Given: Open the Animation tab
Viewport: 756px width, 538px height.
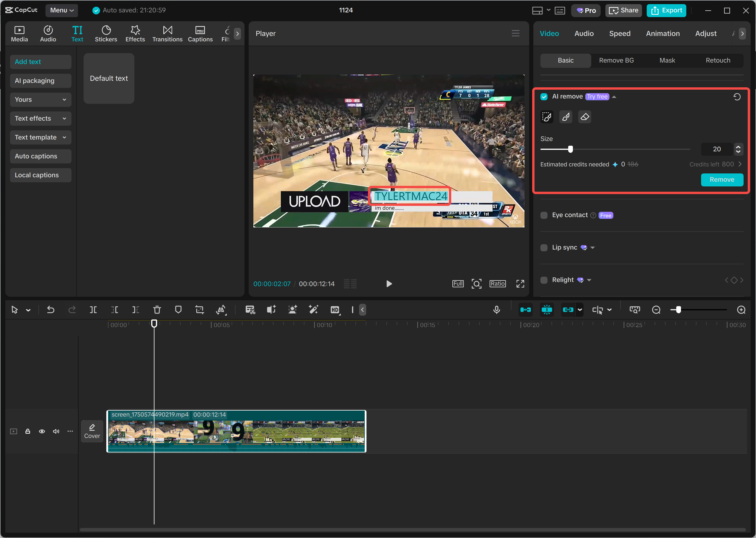Looking at the screenshot, I should tap(662, 33).
